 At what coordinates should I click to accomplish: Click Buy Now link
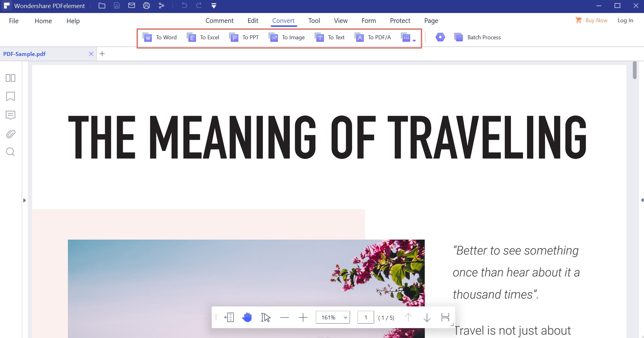tap(596, 20)
